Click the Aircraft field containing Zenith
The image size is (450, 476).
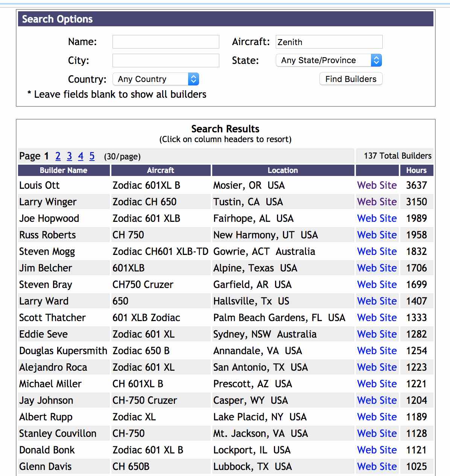tap(329, 42)
